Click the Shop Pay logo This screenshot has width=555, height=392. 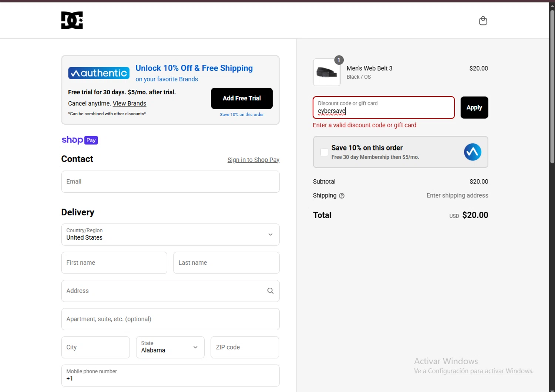(x=80, y=140)
